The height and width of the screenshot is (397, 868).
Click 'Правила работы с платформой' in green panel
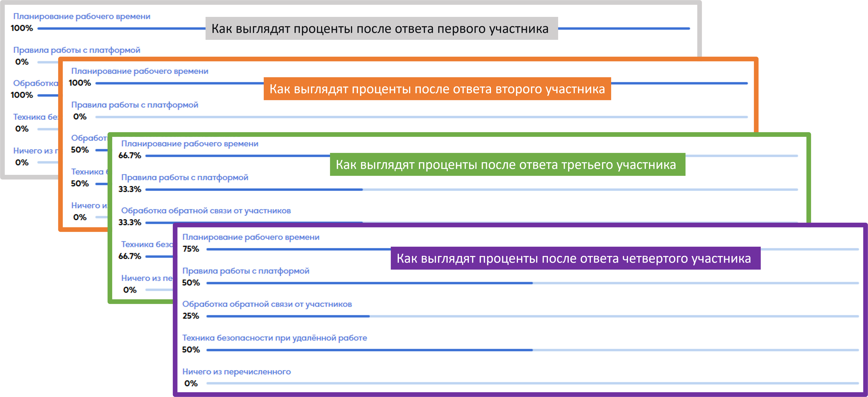click(x=185, y=177)
